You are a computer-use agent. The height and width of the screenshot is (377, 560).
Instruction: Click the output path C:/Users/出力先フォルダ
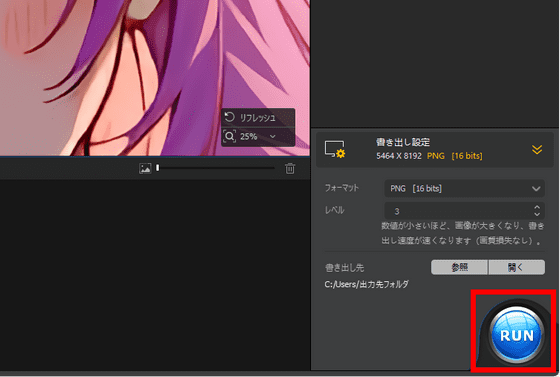[366, 285]
